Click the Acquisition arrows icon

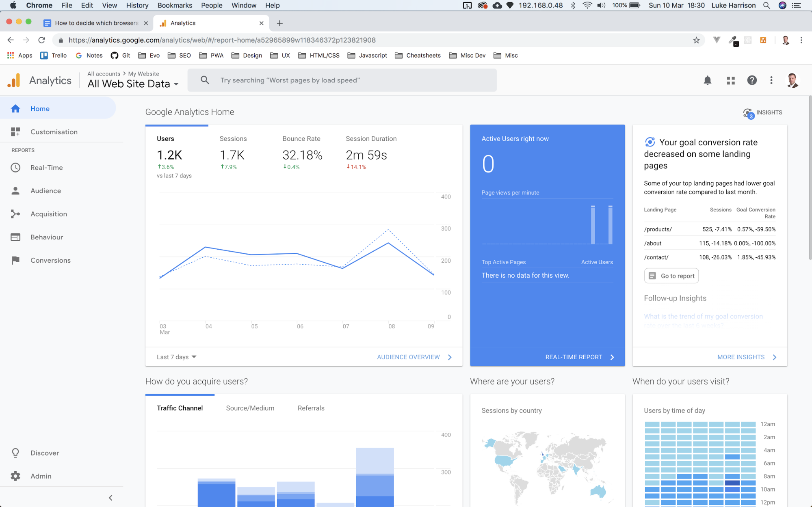15,214
